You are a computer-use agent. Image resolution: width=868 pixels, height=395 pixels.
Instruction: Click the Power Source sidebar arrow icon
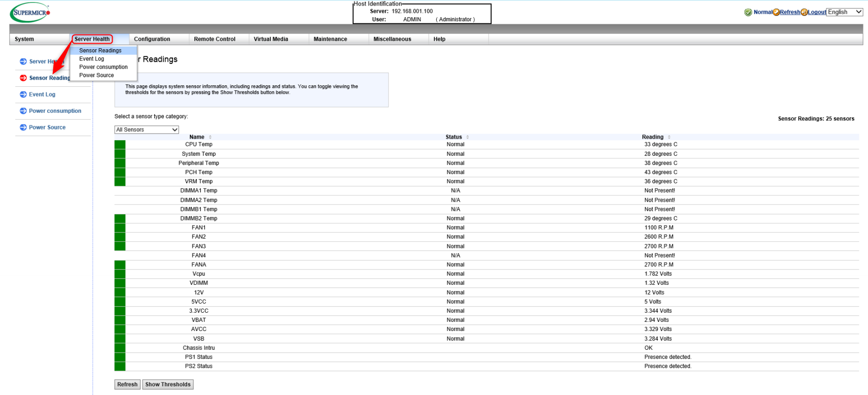[23, 127]
